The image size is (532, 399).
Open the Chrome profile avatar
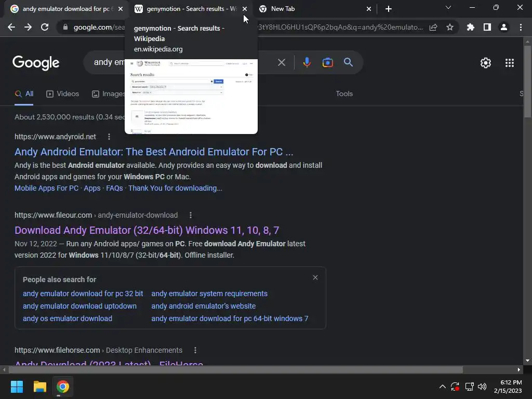[x=504, y=27]
